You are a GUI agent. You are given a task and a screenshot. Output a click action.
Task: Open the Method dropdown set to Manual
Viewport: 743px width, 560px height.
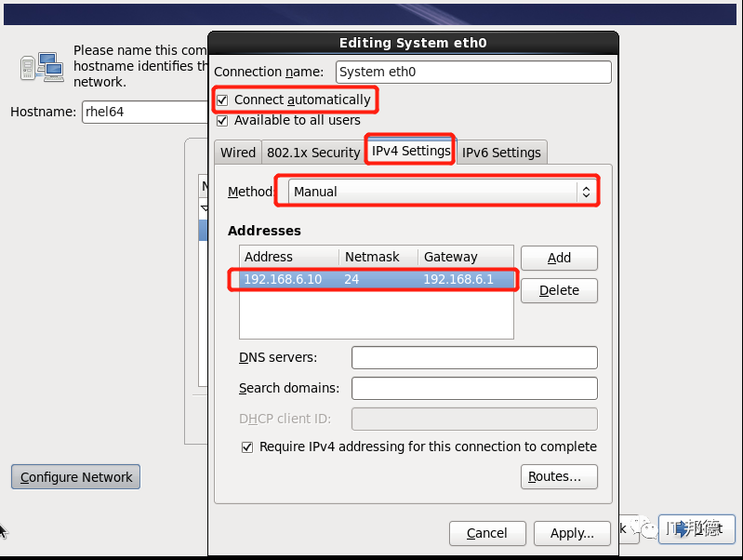[x=442, y=192]
